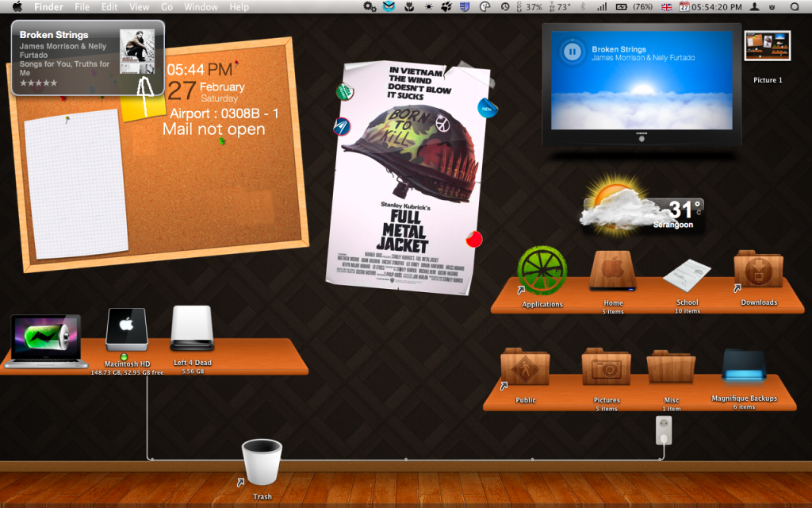This screenshot has height=508, width=812.
Task: Click the battery status icon in menu bar
Action: point(621,6)
